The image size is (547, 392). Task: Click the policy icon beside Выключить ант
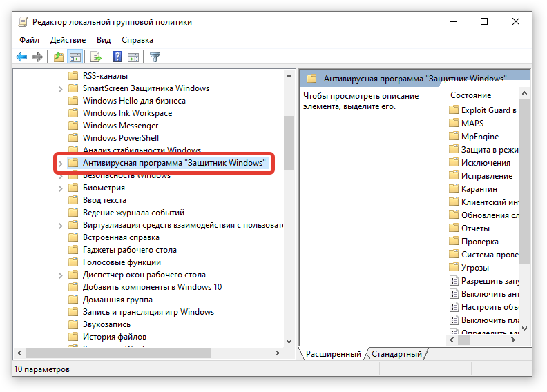click(454, 294)
